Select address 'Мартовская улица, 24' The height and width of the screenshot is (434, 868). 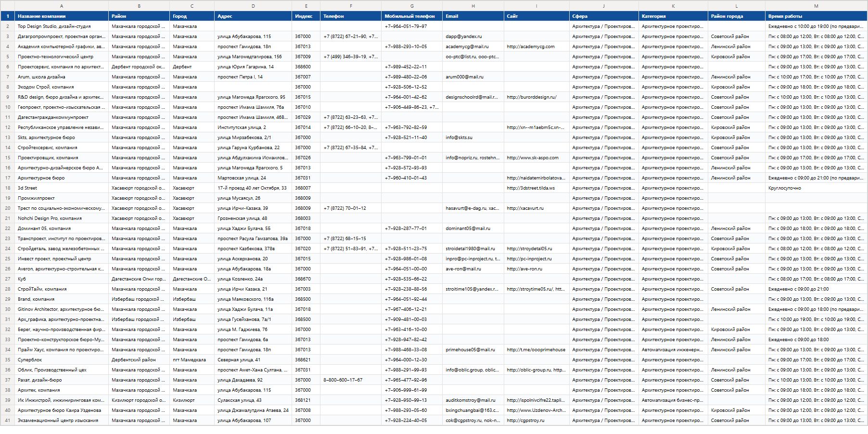point(253,178)
